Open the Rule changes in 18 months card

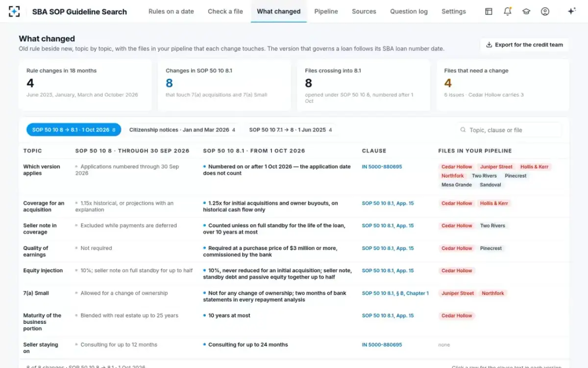(x=85, y=85)
